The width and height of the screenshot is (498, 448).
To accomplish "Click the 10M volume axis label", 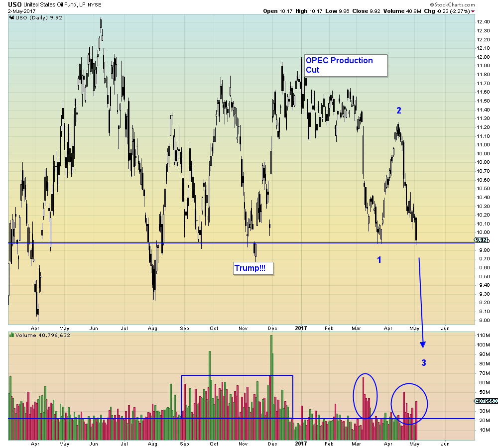I will [485, 430].
